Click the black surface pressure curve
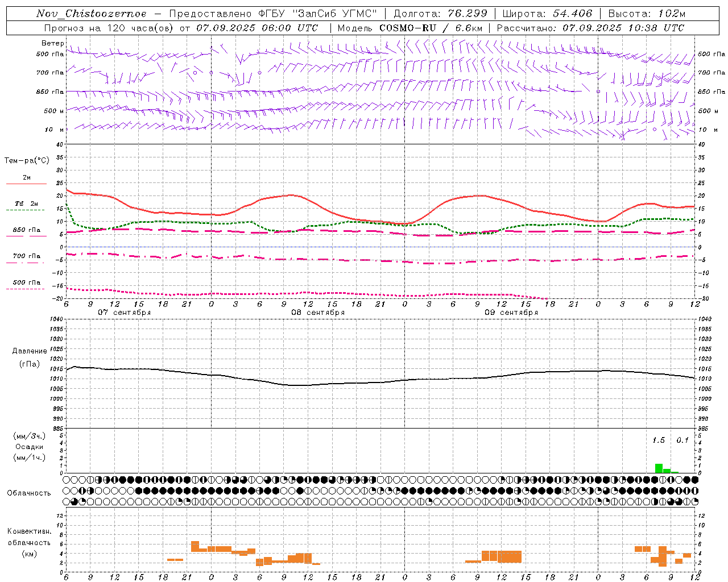Image resolution: width=728 pixels, height=582 pixels. [380, 383]
